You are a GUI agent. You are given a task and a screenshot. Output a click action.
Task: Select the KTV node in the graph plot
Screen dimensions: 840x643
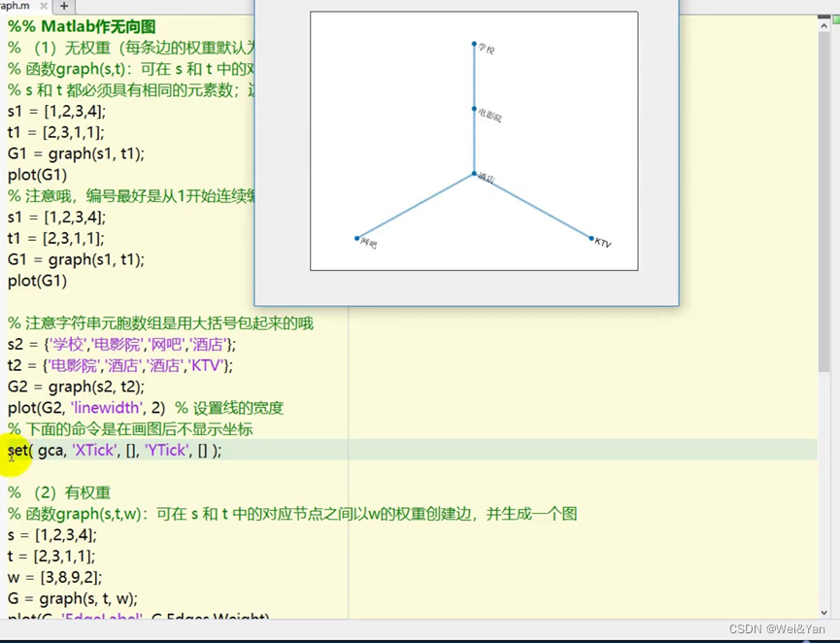click(x=589, y=237)
